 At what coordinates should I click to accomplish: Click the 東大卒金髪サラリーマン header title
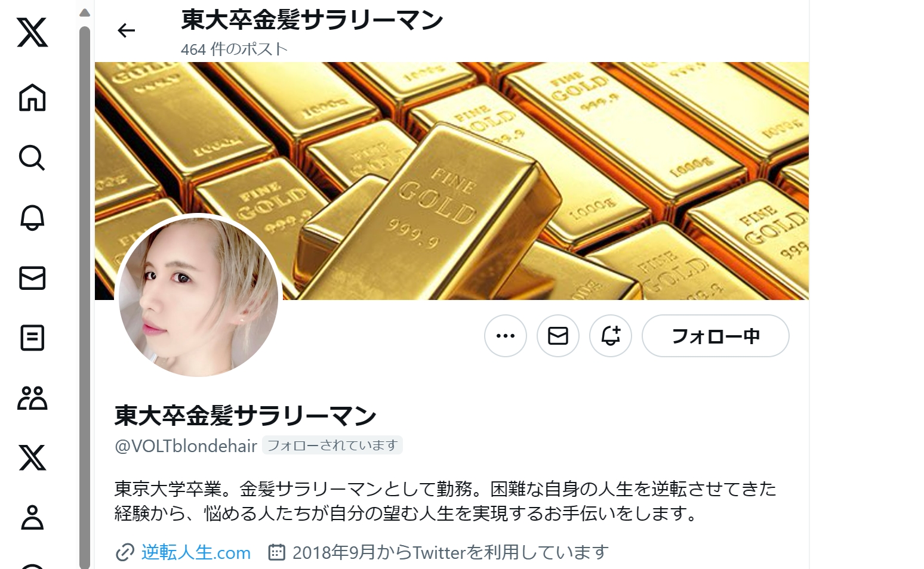pyautogui.click(x=312, y=20)
